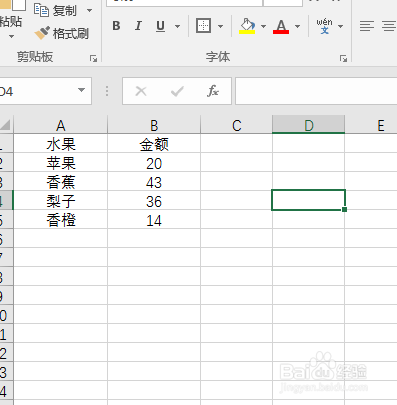Select cell with value 43
This screenshot has width=397, height=405.
154,182
